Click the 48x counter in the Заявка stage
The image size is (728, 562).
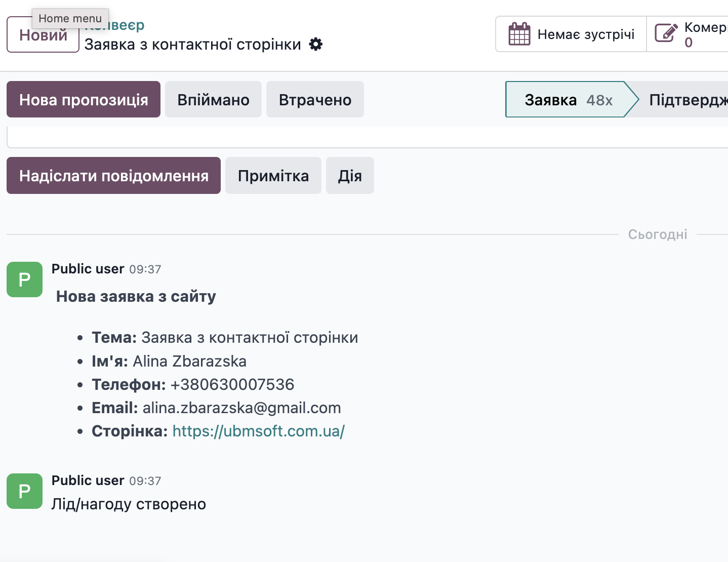tap(599, 100)
